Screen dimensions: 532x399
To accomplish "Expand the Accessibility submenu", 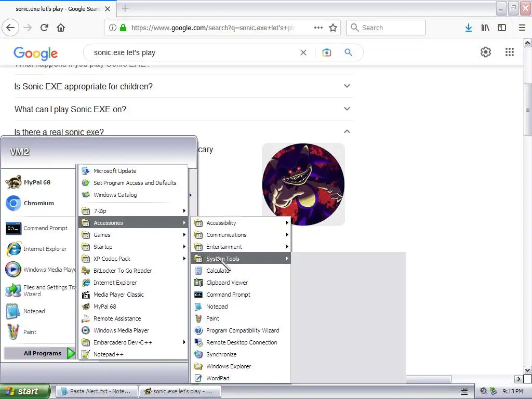I will (x=241, y=223).
